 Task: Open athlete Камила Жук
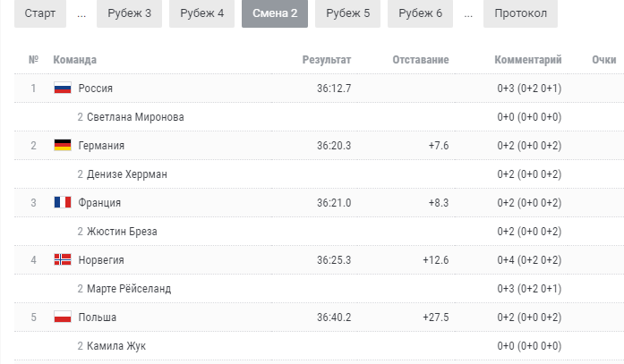click(116, 346)
